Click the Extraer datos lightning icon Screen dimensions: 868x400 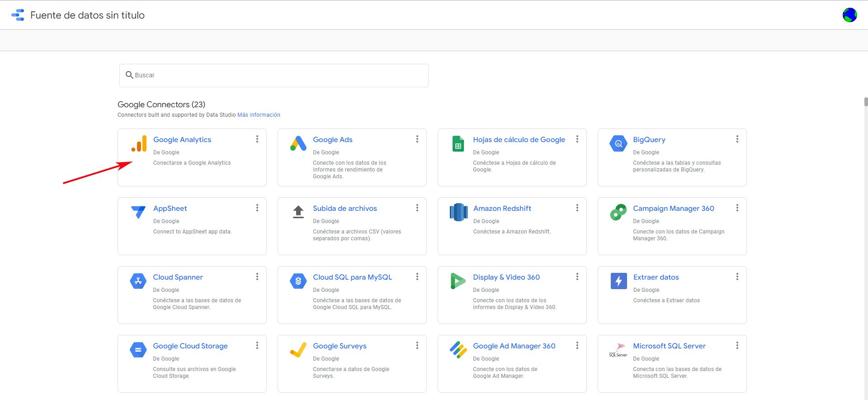click(618, 281)
